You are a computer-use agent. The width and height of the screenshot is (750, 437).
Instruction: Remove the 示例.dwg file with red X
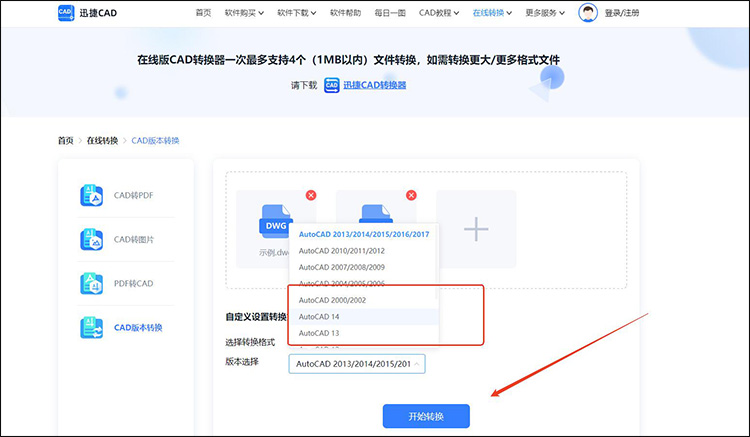coord(311,195)
